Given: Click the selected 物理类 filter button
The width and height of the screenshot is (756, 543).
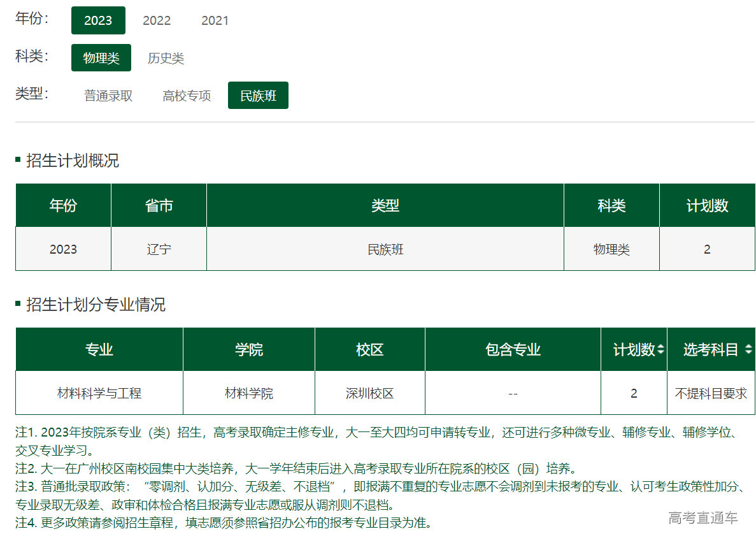Looking at the screenshot, I should tap(101, 57).
